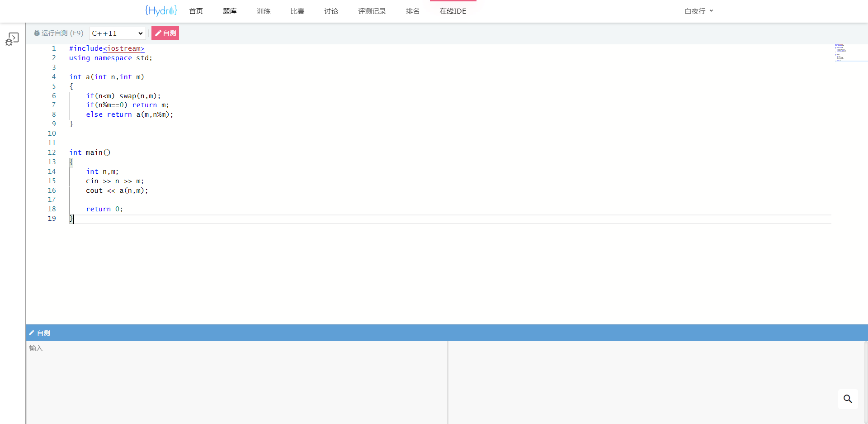
Task: Open the 比赛 contests page
Action: 297,11
